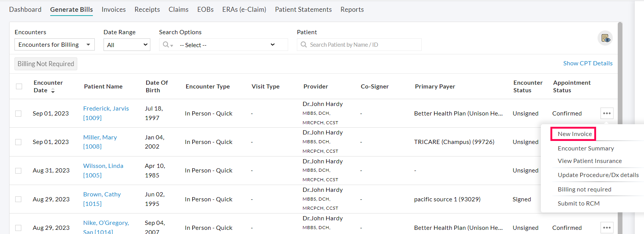Choose Submit to RCM menu entry

578,204
